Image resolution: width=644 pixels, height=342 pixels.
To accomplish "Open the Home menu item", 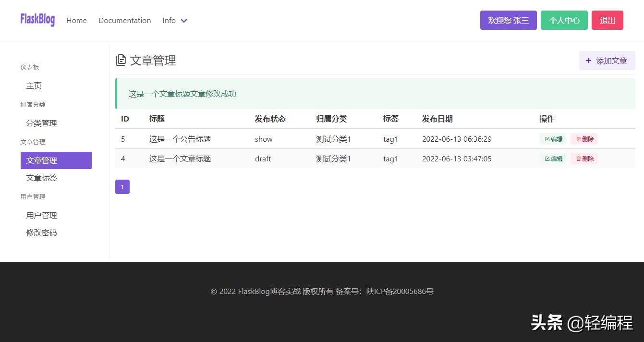I will [76, 21].
